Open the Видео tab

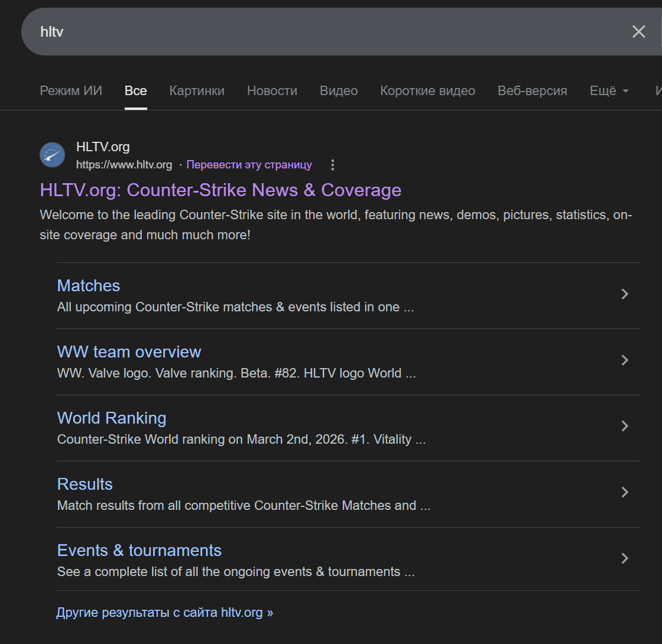pyautogui.click(x=339, y=91)
